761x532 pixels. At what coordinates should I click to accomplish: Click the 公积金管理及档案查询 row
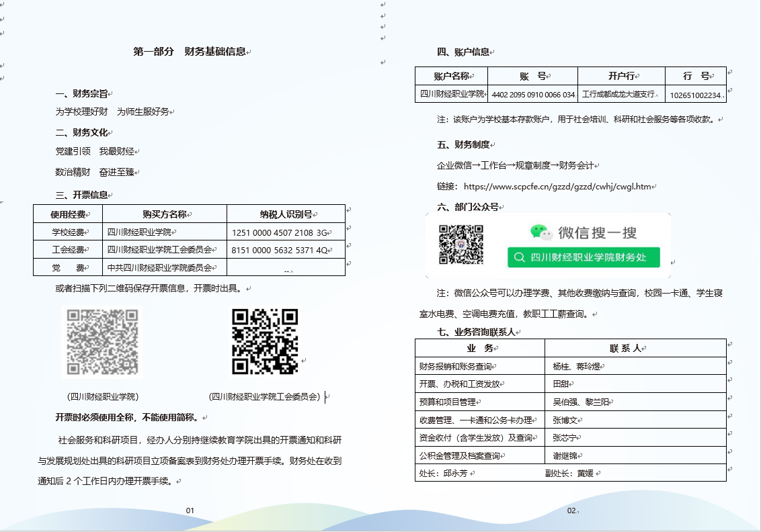point(459,455)
